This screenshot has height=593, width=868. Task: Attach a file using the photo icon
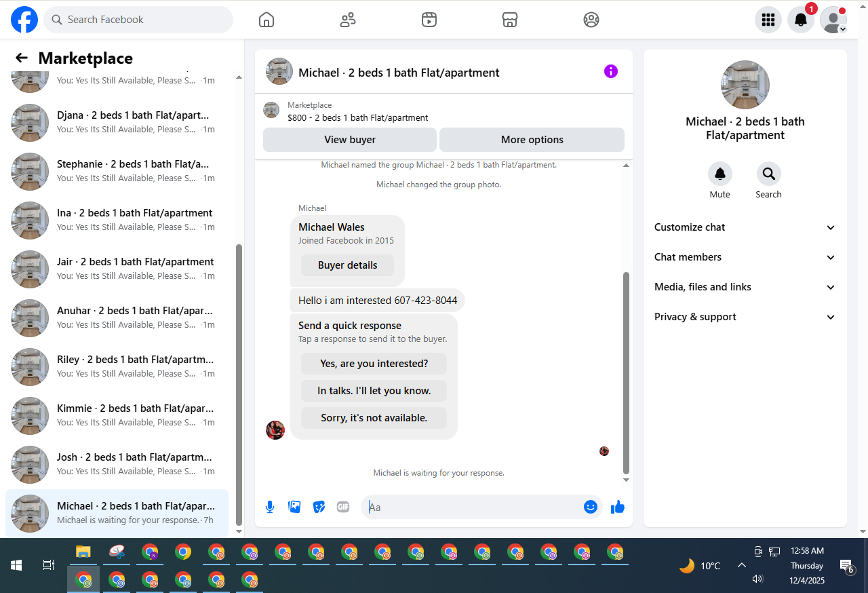click(x=294, y=507)
